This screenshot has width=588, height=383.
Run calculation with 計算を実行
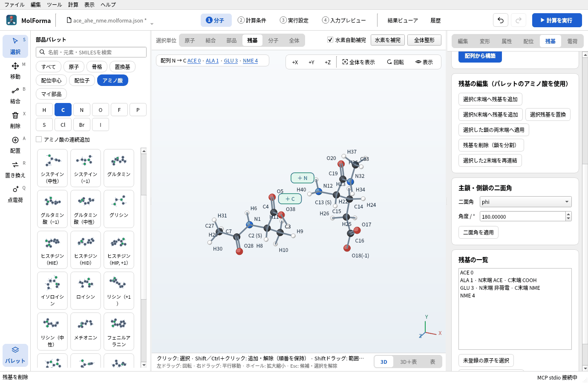click(557, 20)
